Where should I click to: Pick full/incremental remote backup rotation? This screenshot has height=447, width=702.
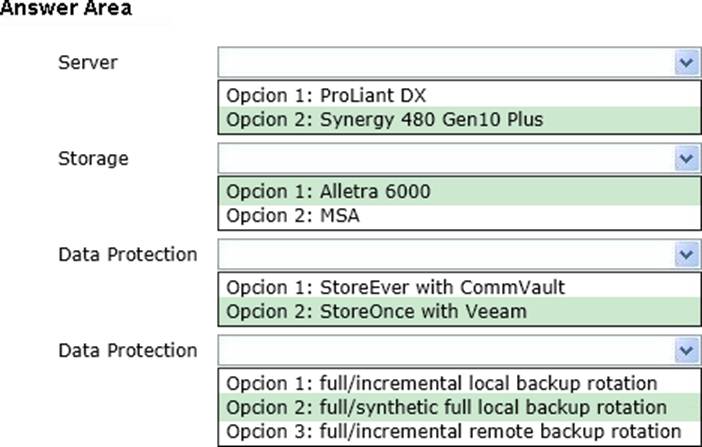click(x=453, y=431)
